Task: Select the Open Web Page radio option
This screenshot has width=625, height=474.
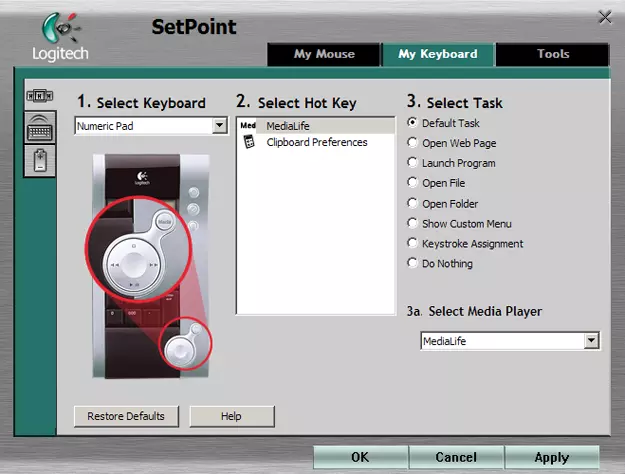Action: pos(413,143)
